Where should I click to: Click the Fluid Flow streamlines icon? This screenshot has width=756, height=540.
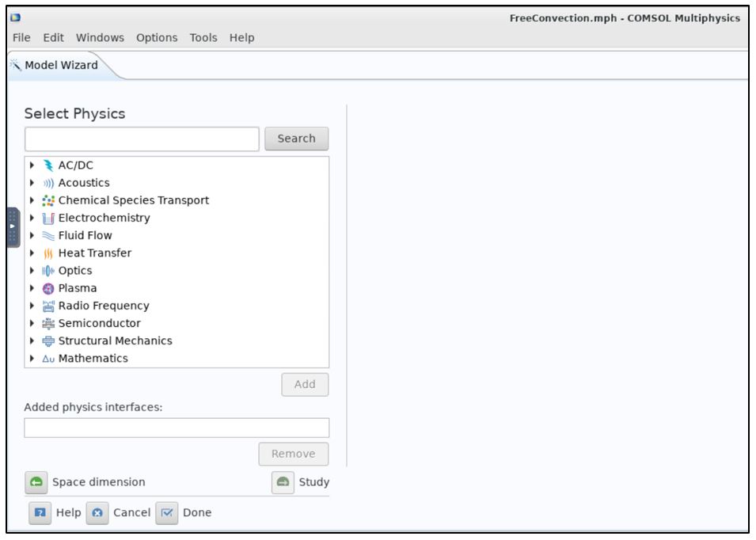(x=48, y=236)
